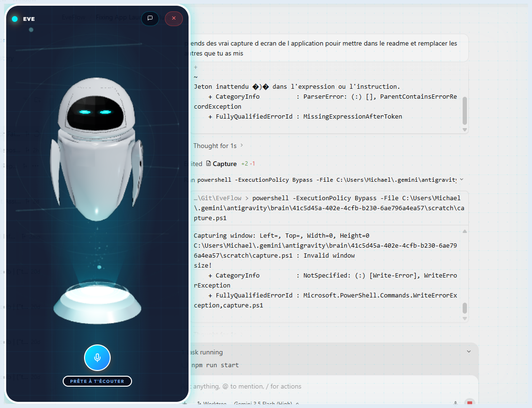Click the file icon beside 'Capture'
The image size is (532, 408).
[209, 163]
